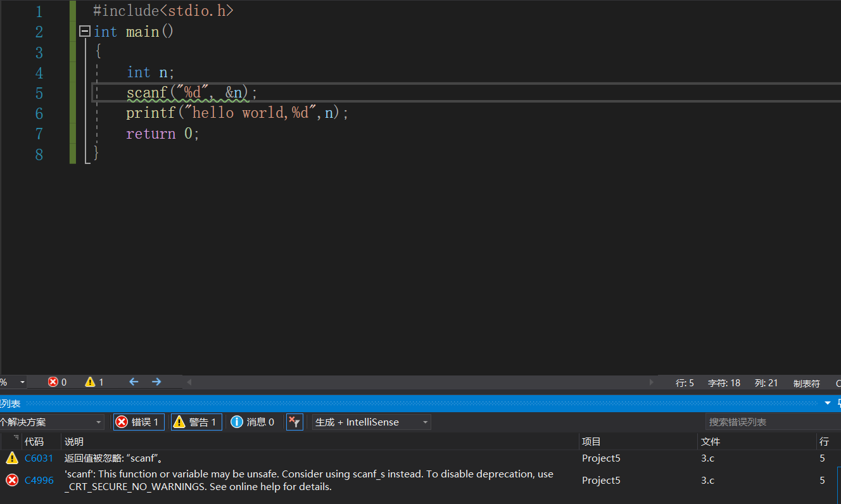This screenshot has height=504, width=841.
Task: Open the C6031 warning code link
Action: coord(39,458)
